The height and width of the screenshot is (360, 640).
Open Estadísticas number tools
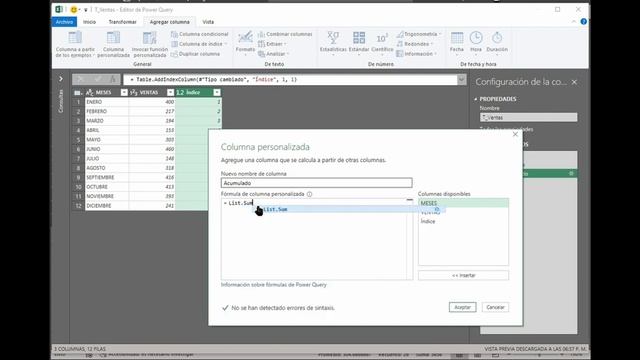pyautogui.click(x=333, y=43)
